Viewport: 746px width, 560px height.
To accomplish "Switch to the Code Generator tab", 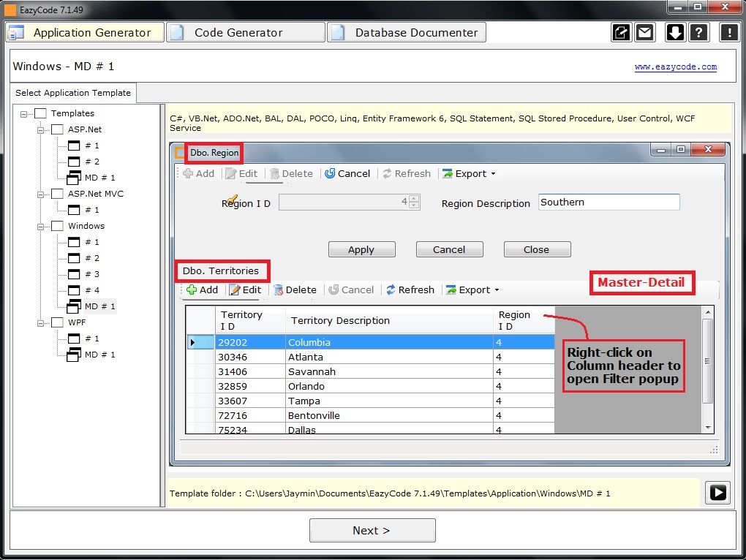I will click(245, 33).
